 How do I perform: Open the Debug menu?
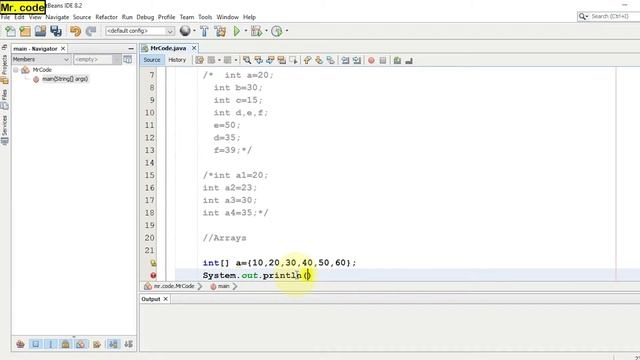(145, 17)
